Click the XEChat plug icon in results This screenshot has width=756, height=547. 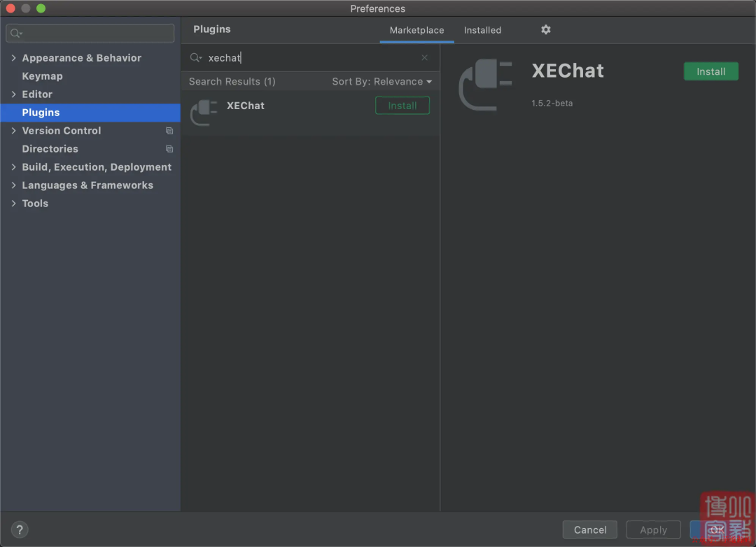coord(204,113)
